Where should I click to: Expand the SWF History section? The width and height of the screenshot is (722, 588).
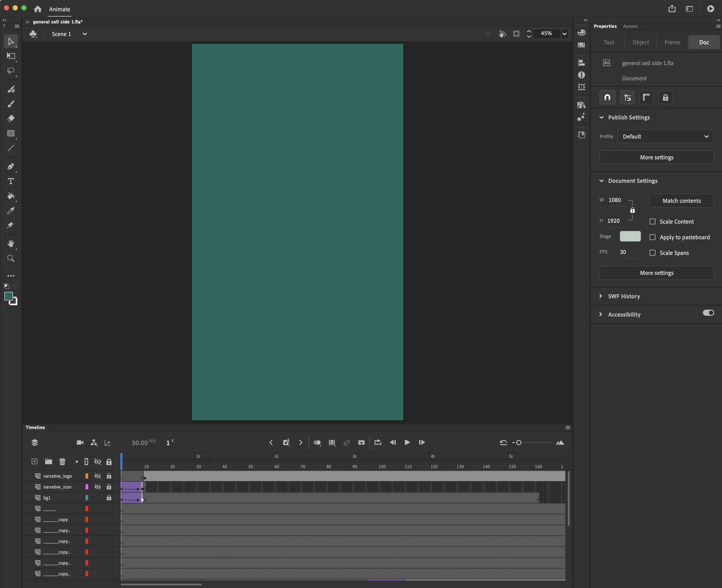(601, 296)
